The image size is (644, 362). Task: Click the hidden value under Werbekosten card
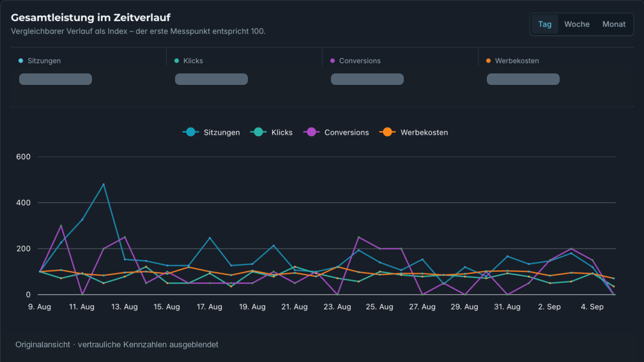click(x=523, y=79)
